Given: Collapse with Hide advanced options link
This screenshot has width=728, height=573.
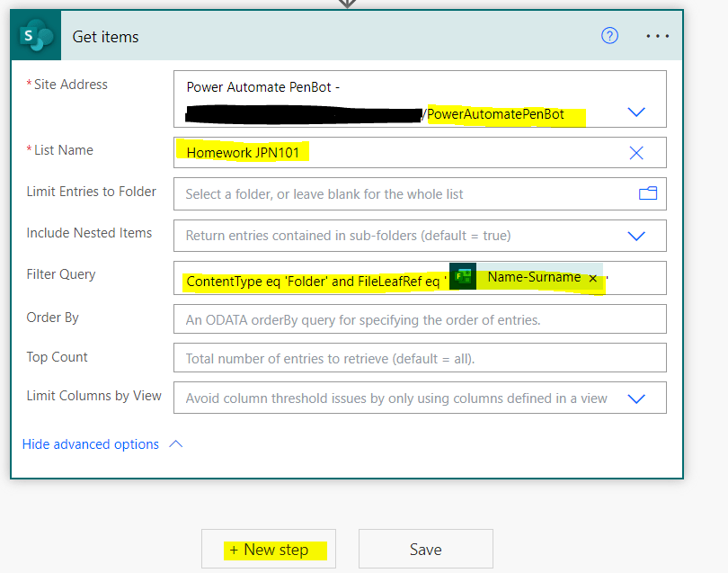Looking at the screenshot, I should pyautogui.click(x=91, y=444).
